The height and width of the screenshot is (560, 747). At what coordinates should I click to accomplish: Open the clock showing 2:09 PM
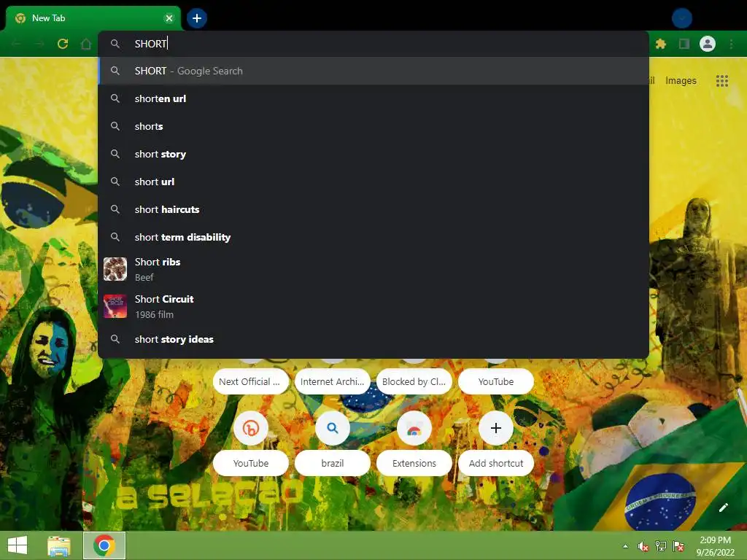pyautogui.click(x=715, y=546)
